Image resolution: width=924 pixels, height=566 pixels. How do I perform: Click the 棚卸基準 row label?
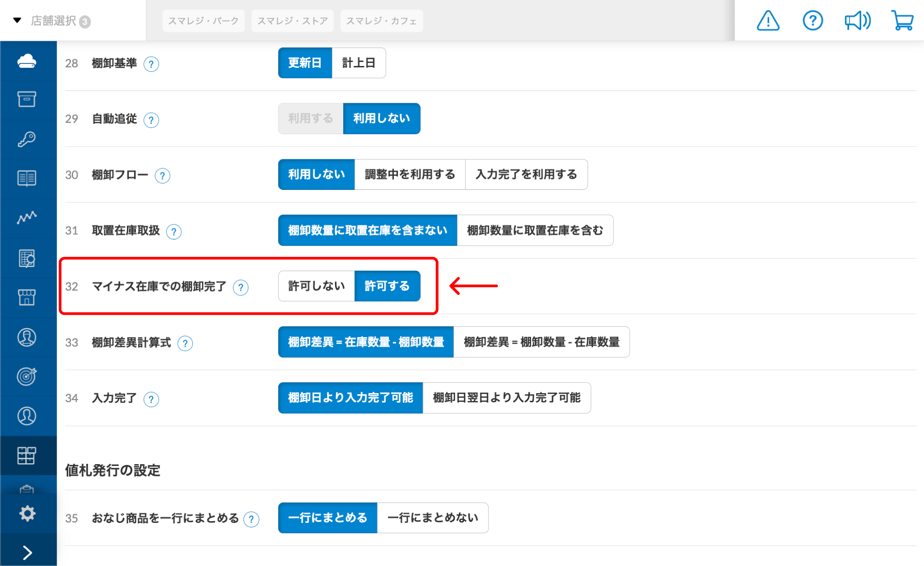pyautogui.click(x=114, y=63)
